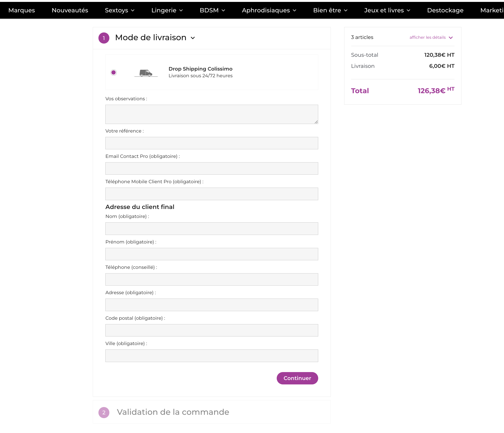Click the step 2 number badge
This screenshot has height=433, width=504.
[x=104, y=412]
